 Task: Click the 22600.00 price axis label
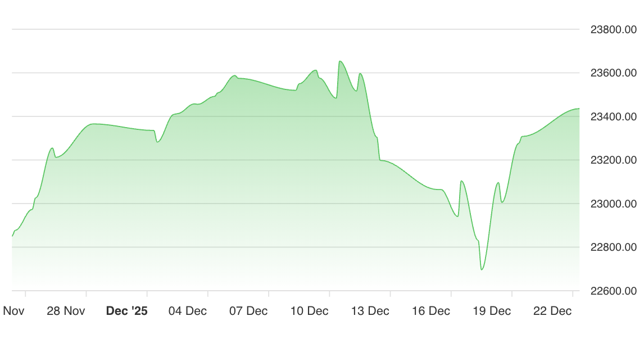point(613,291)
